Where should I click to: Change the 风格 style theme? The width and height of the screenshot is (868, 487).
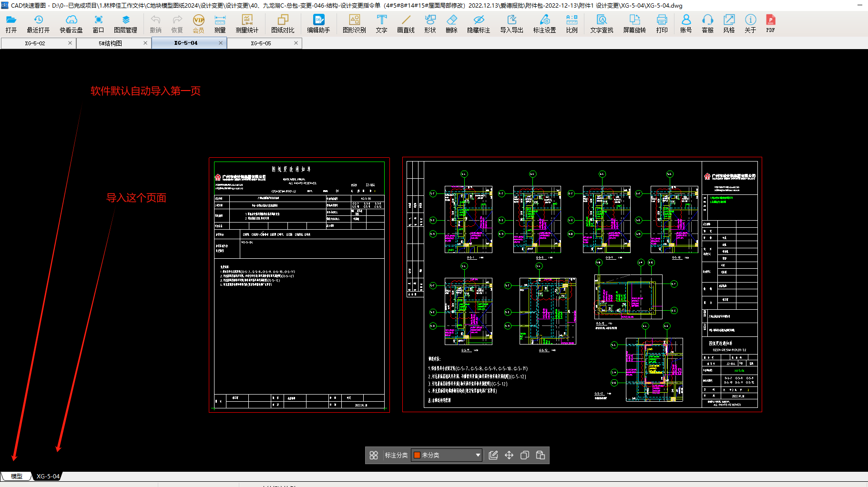729,23
